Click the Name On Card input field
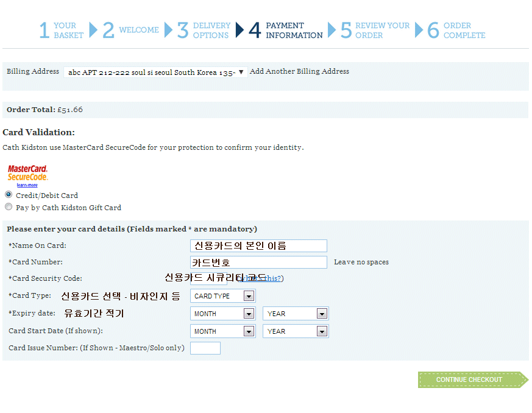This screenshot has width=532, height=413. point(258,245)
